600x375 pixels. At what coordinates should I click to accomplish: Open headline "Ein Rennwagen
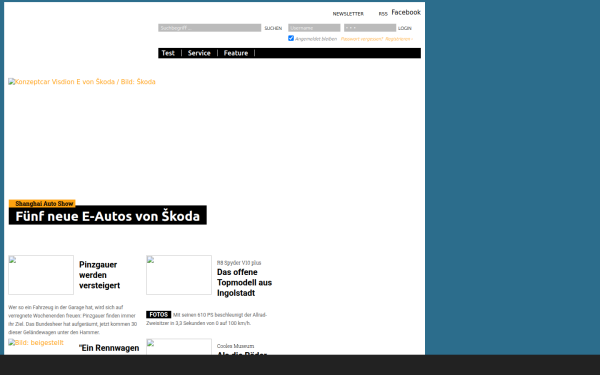click(x=109, y=348)
